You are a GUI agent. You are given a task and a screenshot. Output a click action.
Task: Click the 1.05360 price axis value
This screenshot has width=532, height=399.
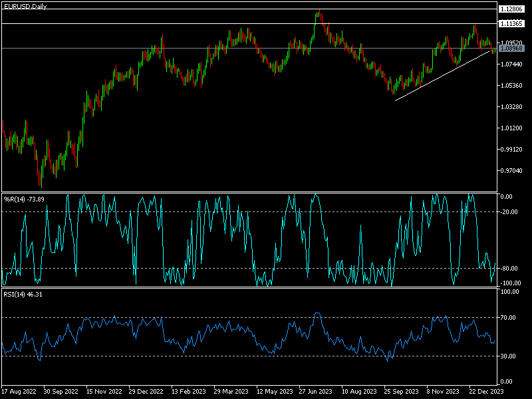click(x=511, y=86)
